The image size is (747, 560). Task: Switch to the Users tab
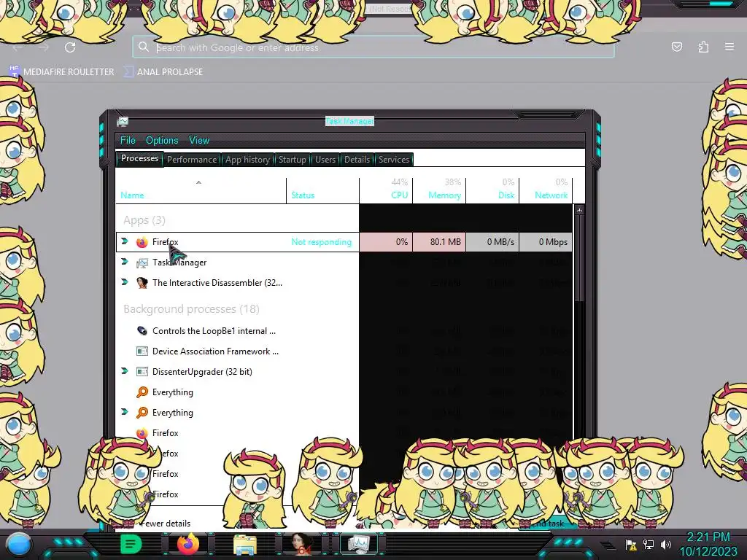pyautogui.click(x=325, y=160)
